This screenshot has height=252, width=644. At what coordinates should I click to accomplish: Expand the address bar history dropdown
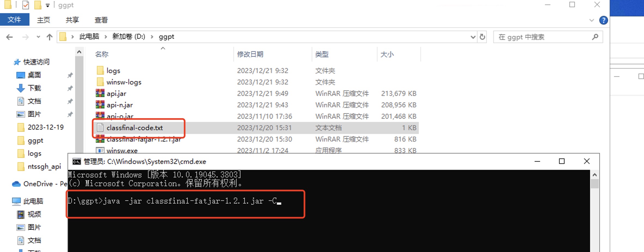(473, 37)
